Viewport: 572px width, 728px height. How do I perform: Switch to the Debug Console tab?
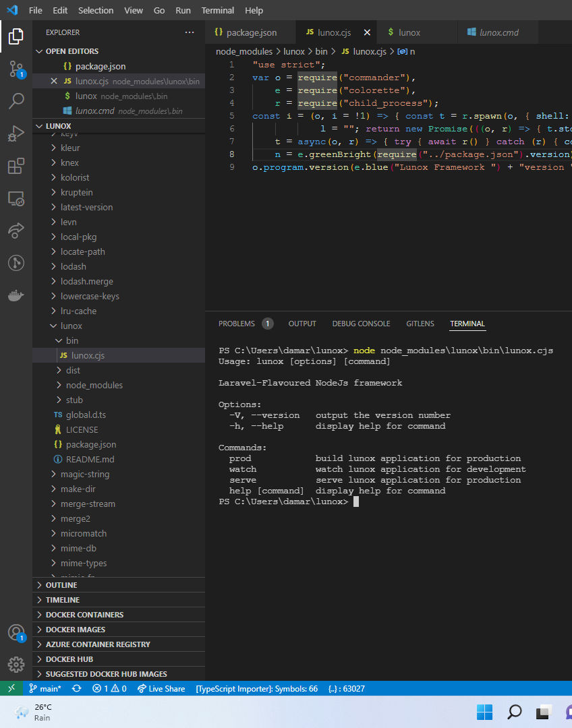click(361, 324)
